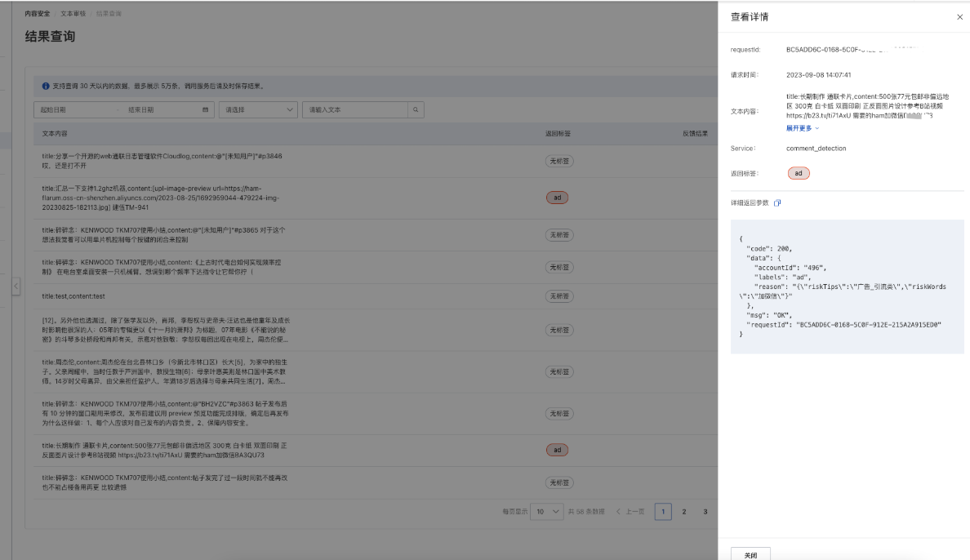Focus the 请输入文本 search field
Viewport: 970px width, 560px height.
tap(355, 109)
